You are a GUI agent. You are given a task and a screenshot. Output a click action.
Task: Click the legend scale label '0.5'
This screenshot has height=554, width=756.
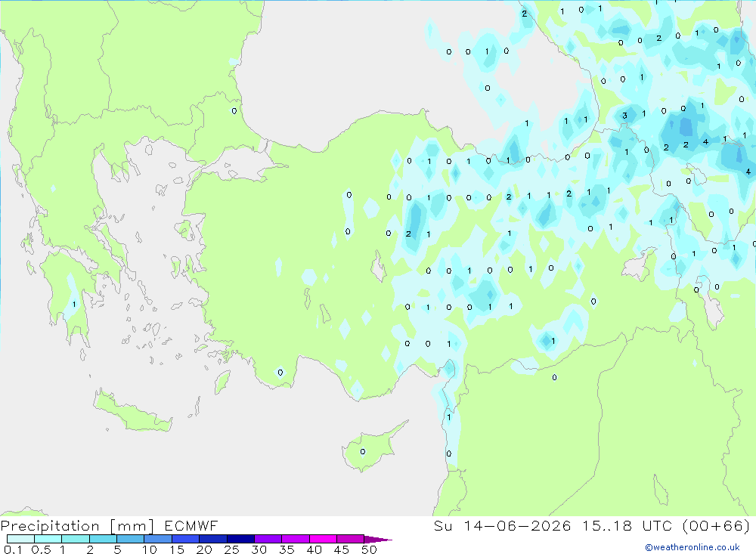pos(41,549)
